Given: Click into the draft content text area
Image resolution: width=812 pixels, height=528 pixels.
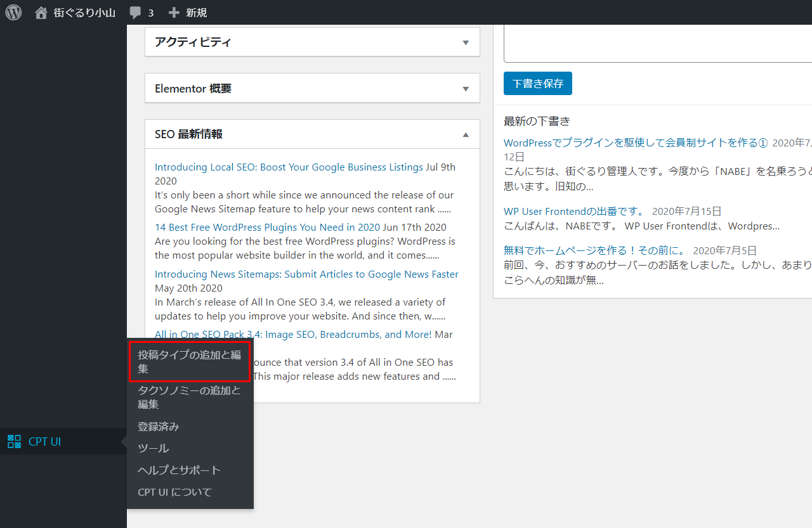Looking at the screenshot, I should 658,43.
